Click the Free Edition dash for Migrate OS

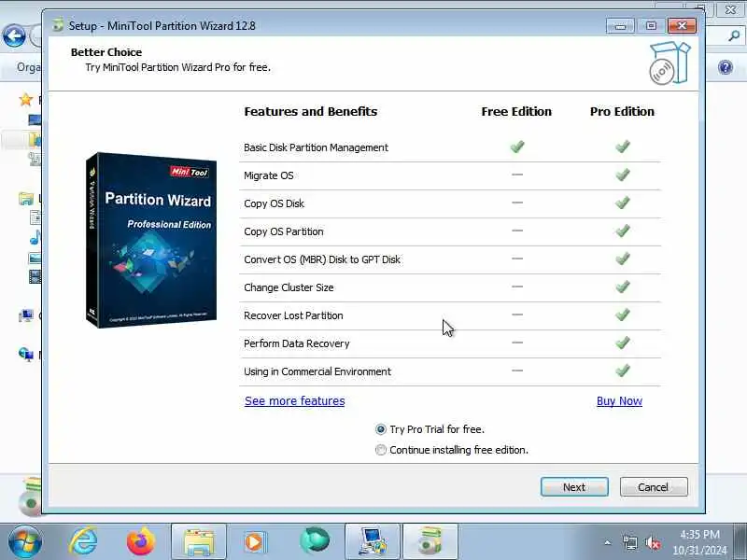click(x=517, y=175)
